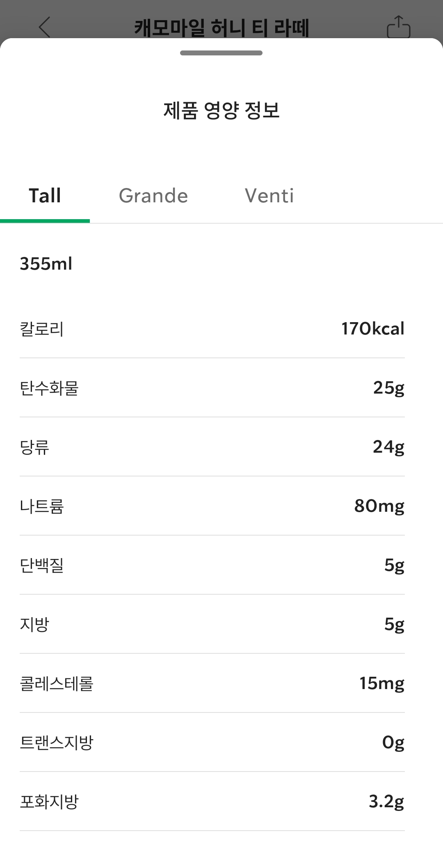Tap the 제품 영양 정보 heading

pyautogui.click(x=221, y=110)
